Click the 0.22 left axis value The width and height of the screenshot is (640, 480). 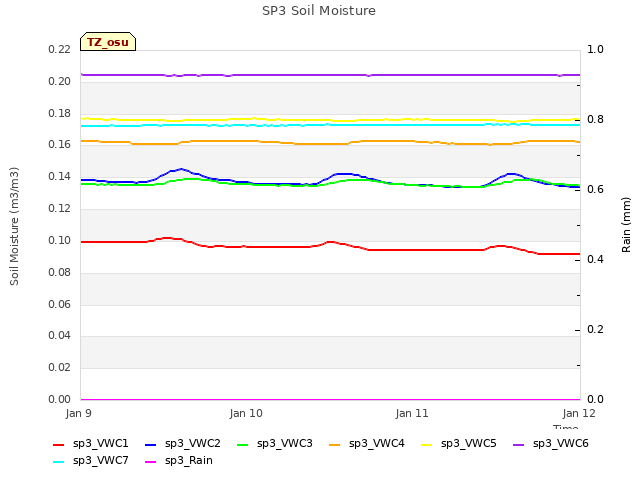[60, 49]
